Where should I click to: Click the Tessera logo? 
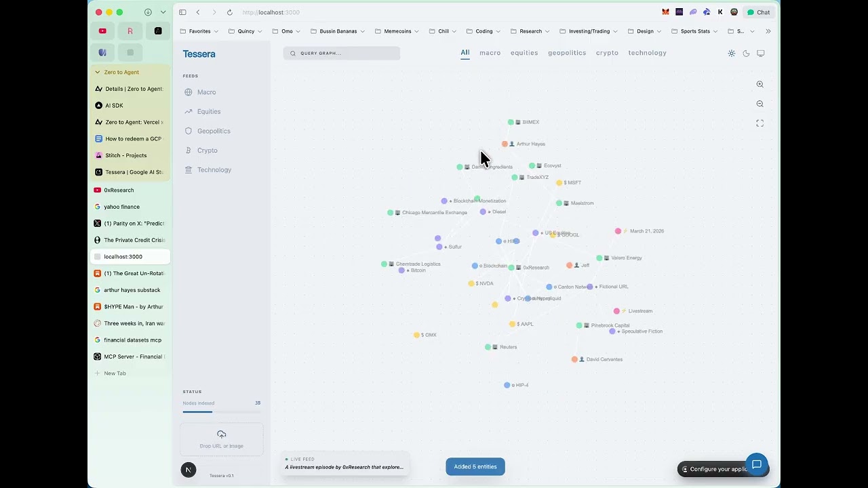pos(199,54)
